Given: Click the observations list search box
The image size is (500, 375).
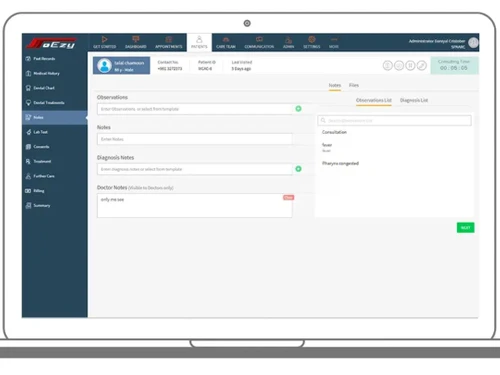Looking at the screenshot, I should coord(394,120).
